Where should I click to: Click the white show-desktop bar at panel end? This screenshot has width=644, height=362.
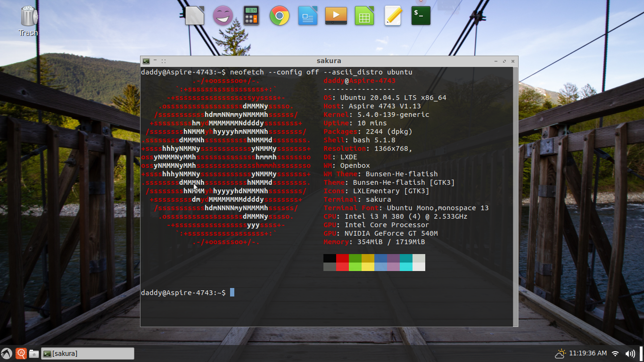(x=641, y=354)
